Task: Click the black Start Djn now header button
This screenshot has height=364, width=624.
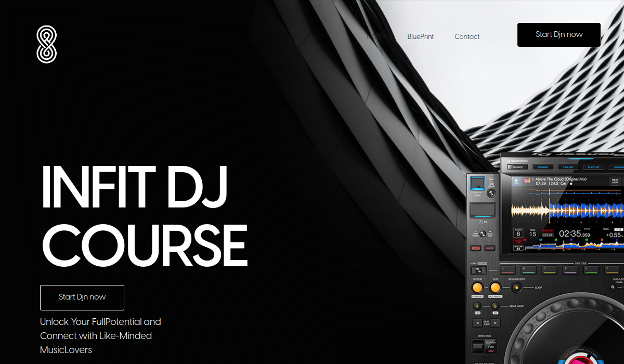Action: 559,35
